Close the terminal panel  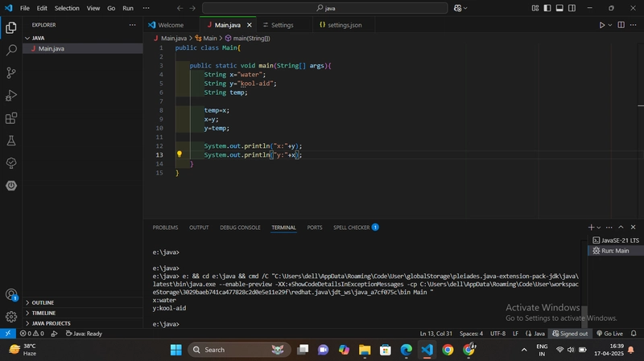tap(633, 228)
